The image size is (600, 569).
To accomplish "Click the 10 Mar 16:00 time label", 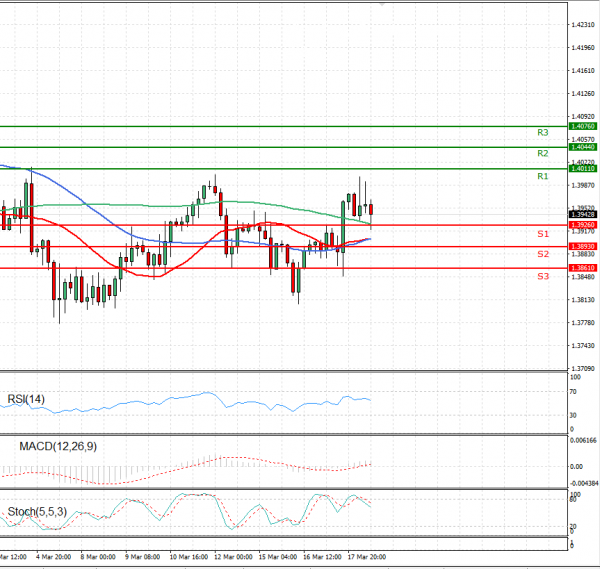I will point(189,557).
